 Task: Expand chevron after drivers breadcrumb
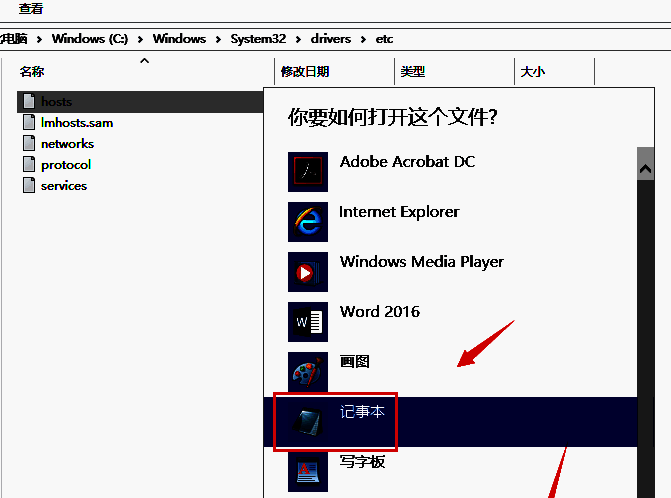(x=363, y=39)
